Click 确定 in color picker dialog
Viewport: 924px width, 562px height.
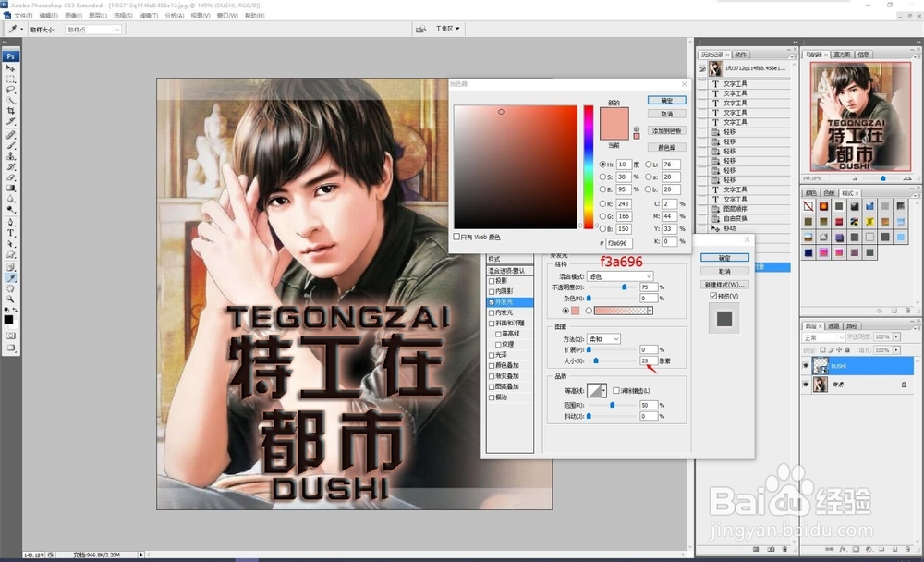click(666, 100)
